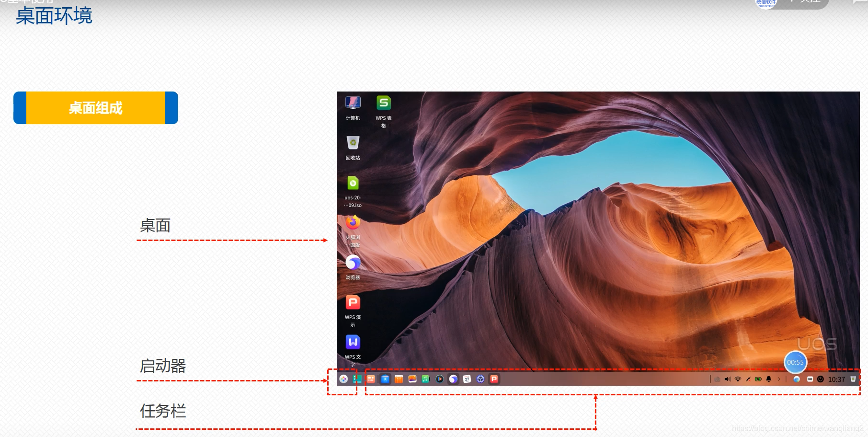Screen dimensions: 868x437
Task: Click the 桌面组成 yellow banner
Action: click(x=96, y=108)
